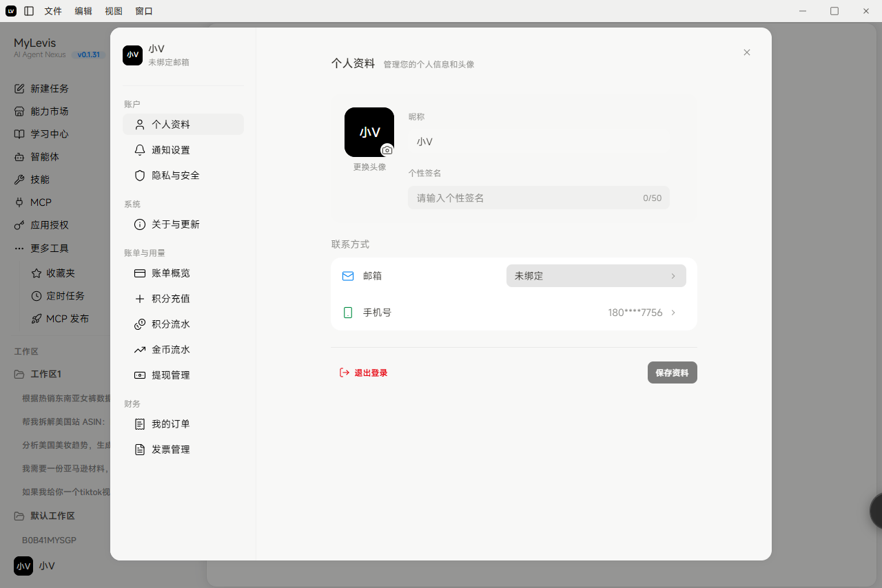Open the 文件 menu

pyautogui.click(x=53, y=11)
